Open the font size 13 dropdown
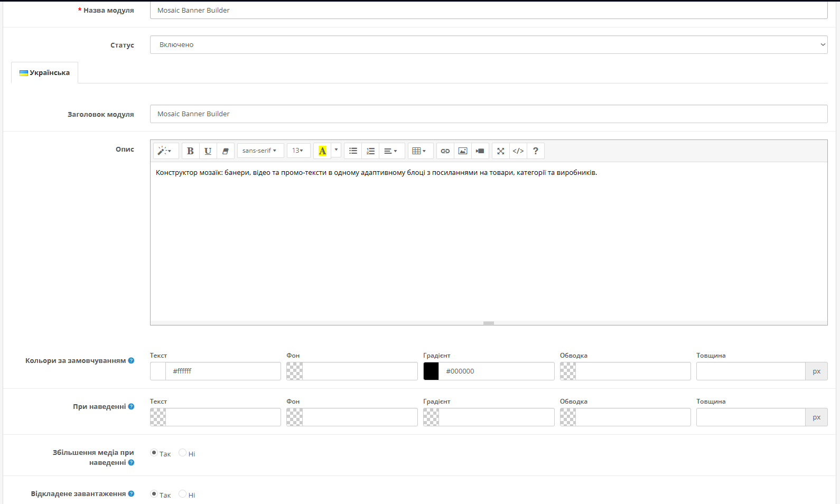This screenshot has height=504, width=840. coord(298,151)
